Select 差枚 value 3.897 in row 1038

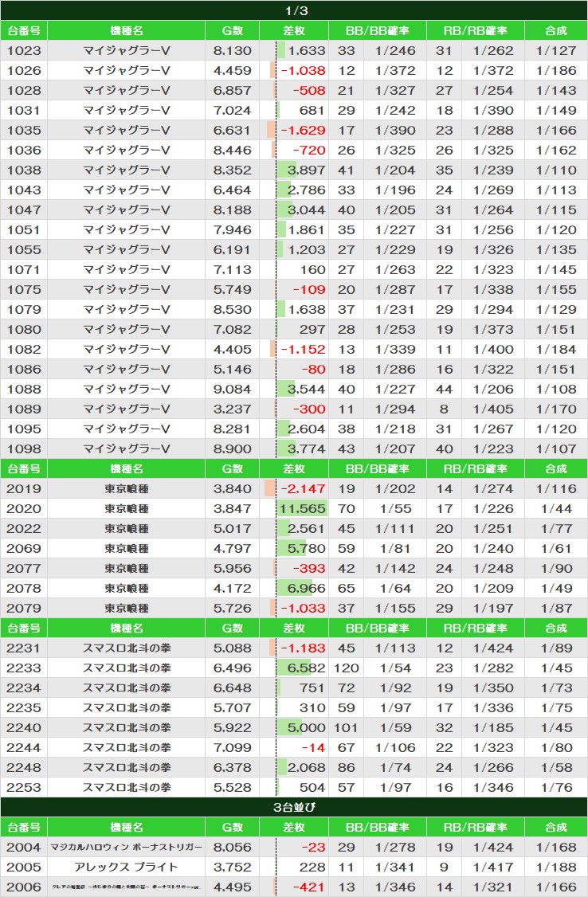307,170
